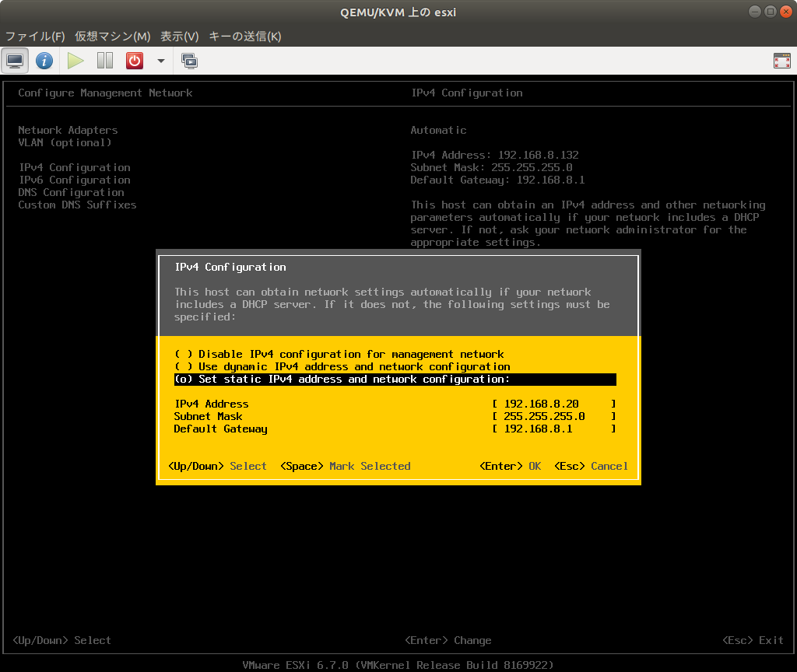The height and width of the screenshot is (672, 797).
Task: Click <Up/Down> Select hint in dialog
Action: tap(218, 467)
